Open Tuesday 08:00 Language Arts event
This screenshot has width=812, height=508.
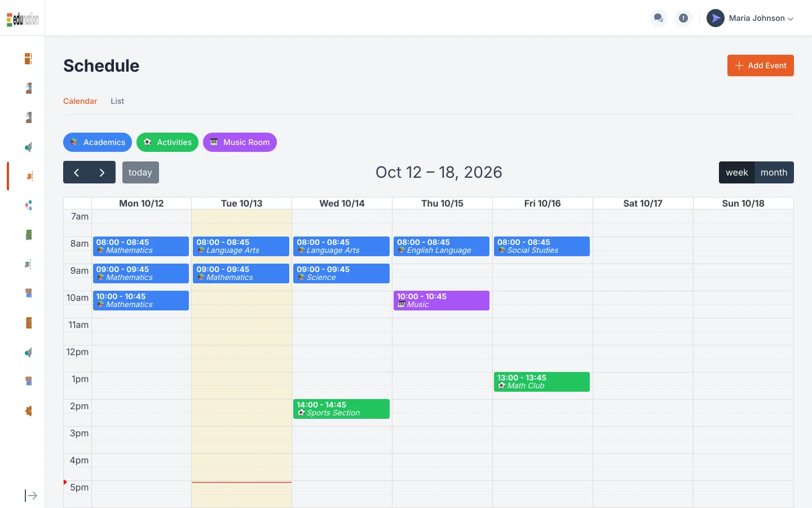point(241,246)
